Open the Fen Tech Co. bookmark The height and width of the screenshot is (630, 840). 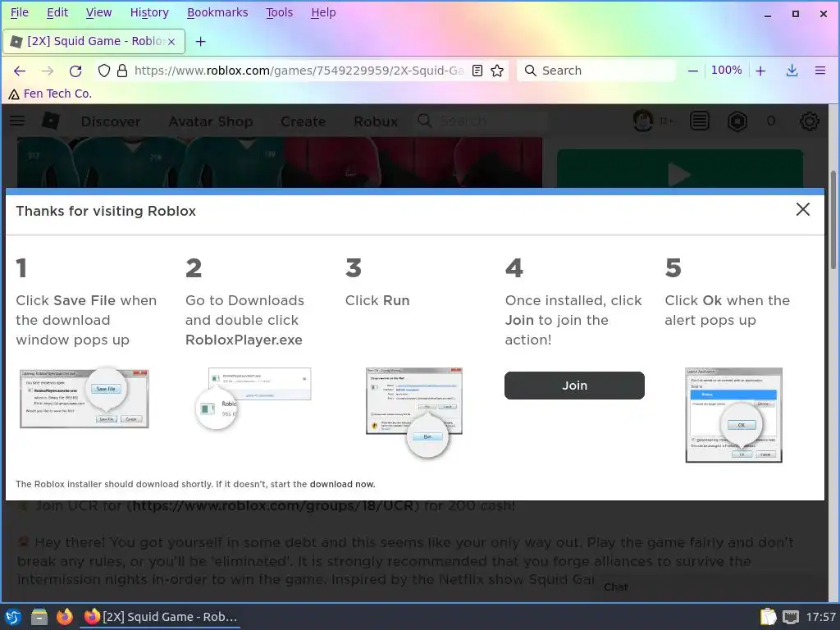50,94
